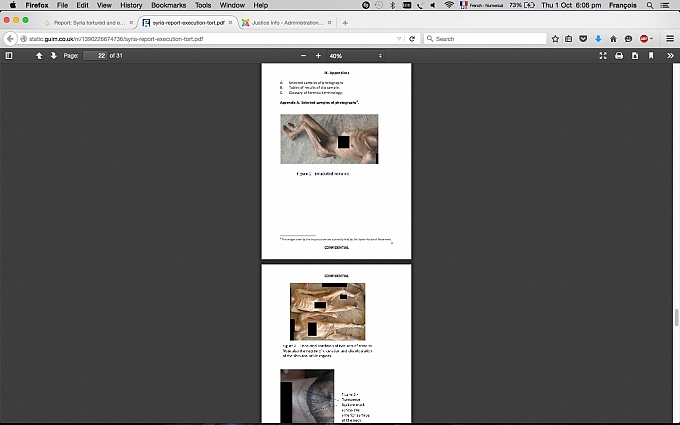Go to previous PDF page

pyautogui.click(x=39, y=56)
